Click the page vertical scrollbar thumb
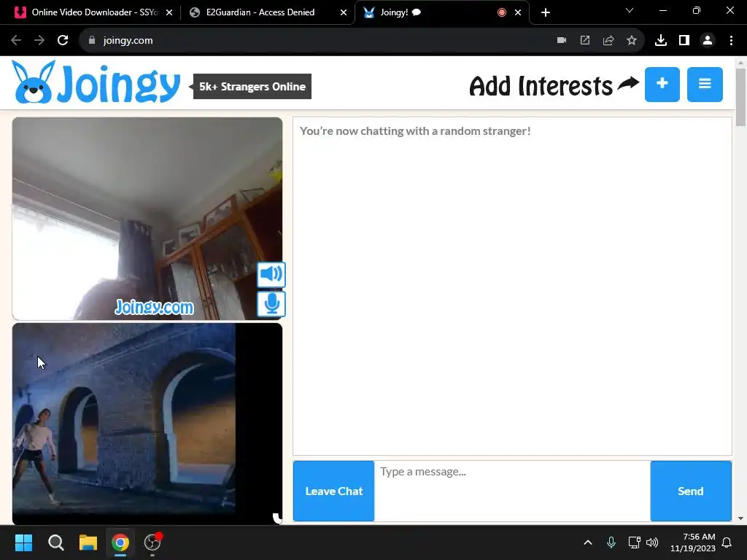Viewport: 747px width, 560px height. (x=741, y=97)
